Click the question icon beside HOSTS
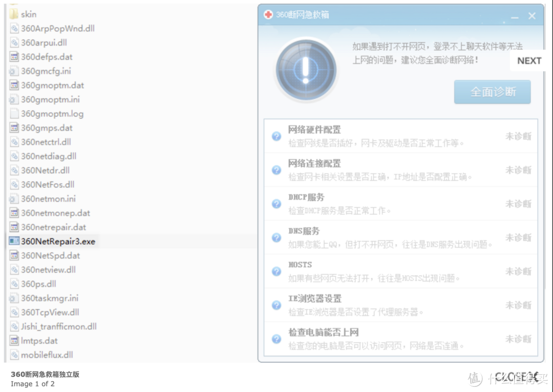Viewport: 553px width, 392px height. (x=276, y=271)
